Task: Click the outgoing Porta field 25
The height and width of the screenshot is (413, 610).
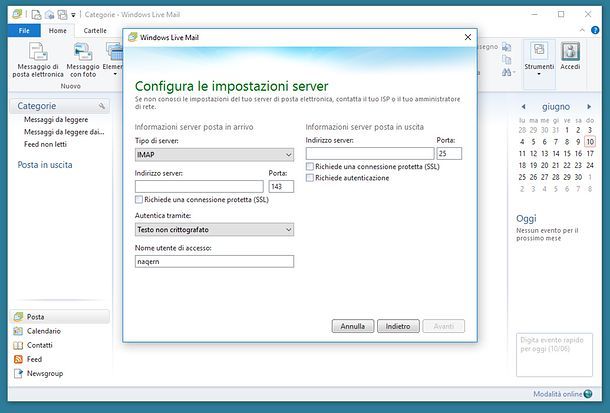Action: click(449, 153)
